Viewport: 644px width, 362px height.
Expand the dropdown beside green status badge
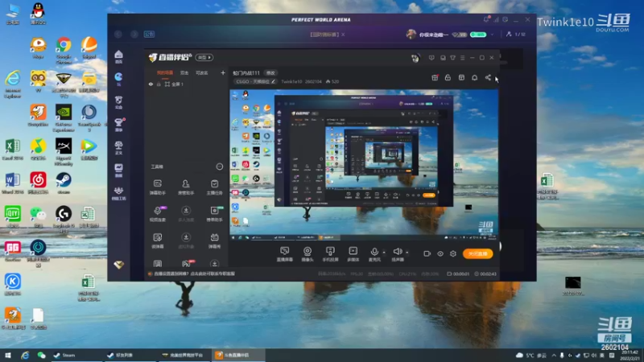point(492,35)
